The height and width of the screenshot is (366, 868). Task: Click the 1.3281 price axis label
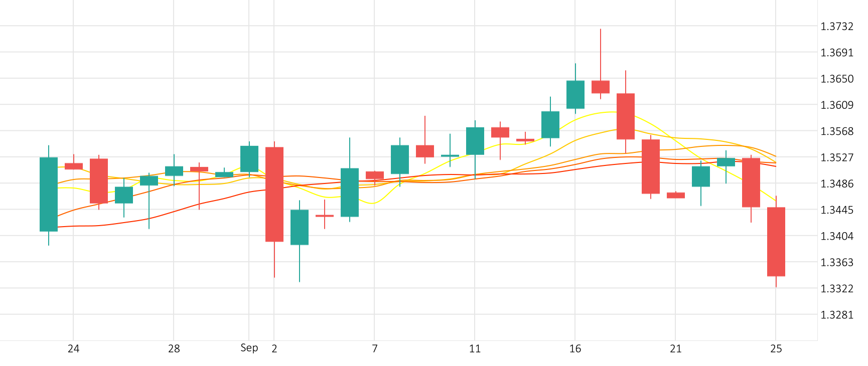click(x=836, y=315)
